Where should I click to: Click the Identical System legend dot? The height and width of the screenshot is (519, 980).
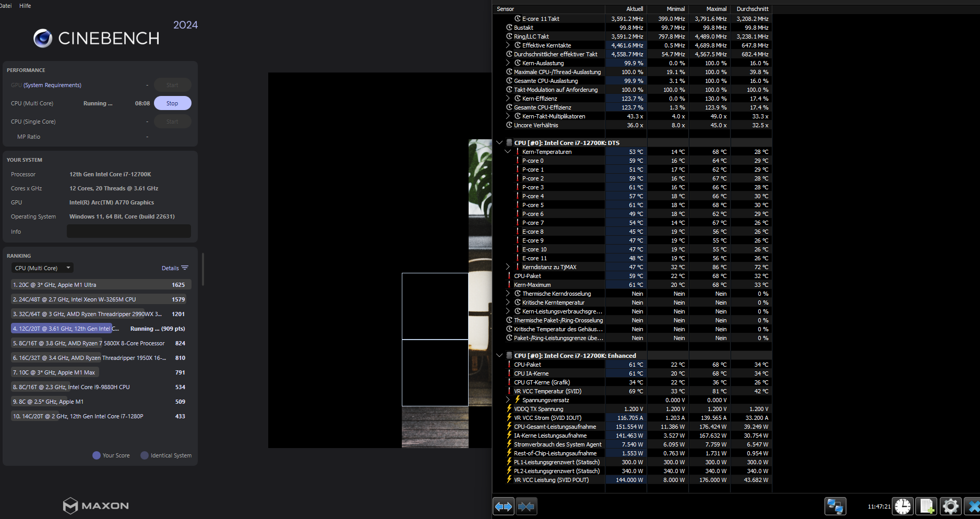tap(145, 455)
